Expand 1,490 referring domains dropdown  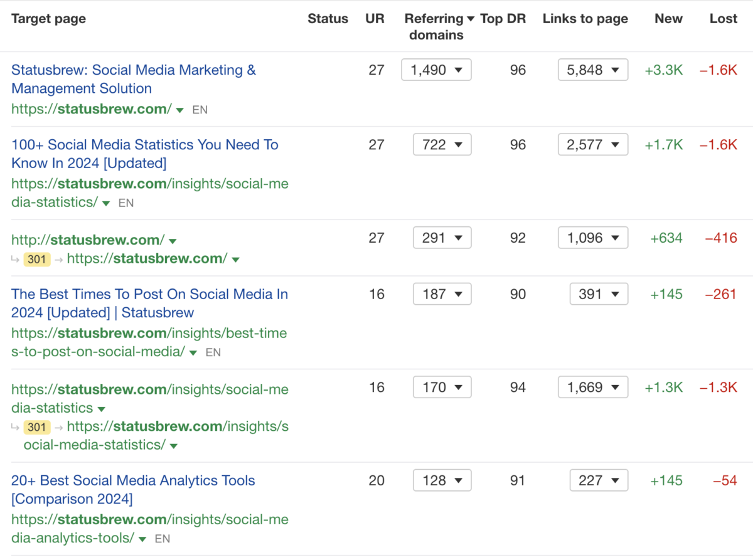click(x=436, y=70)
